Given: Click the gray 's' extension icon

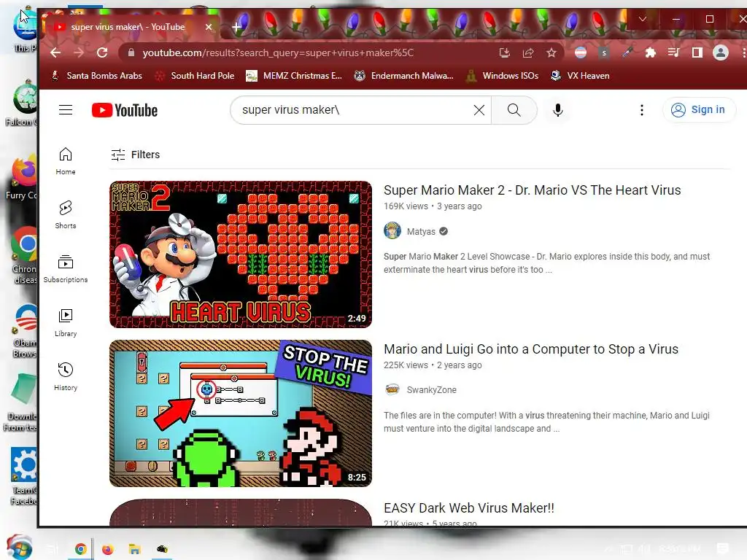Looking at the screenshot, I should [603, 52].
